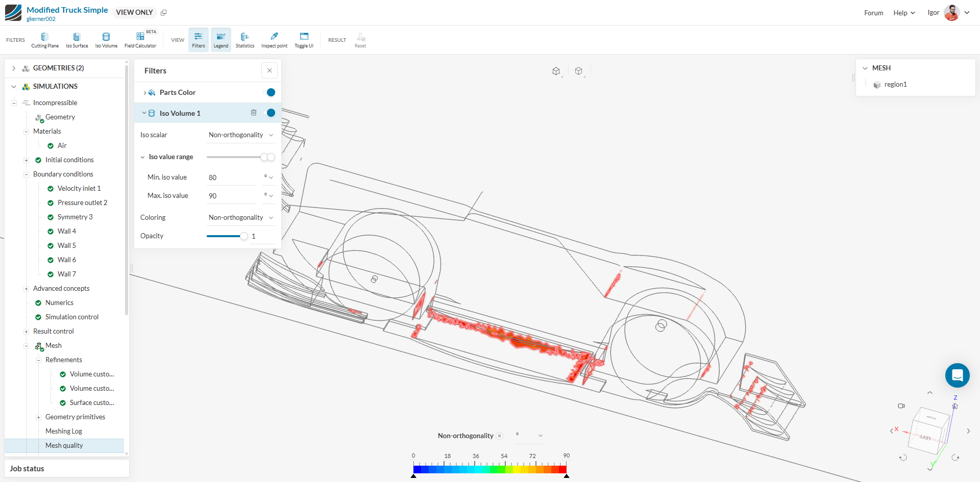Open the Min. iso value unit dropdown
This screenshot has height=482, width=980.
tap(268, 177)
